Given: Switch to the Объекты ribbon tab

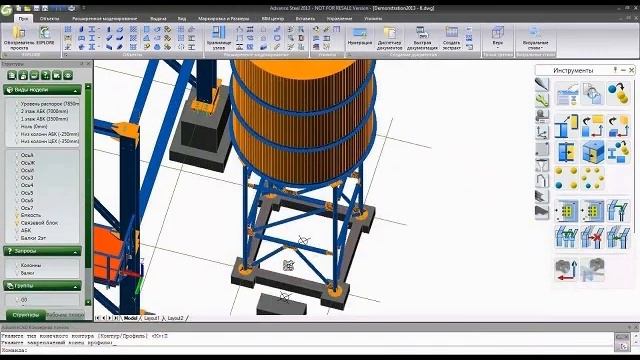Looking at the screenshot, I should tap(50, 18).
